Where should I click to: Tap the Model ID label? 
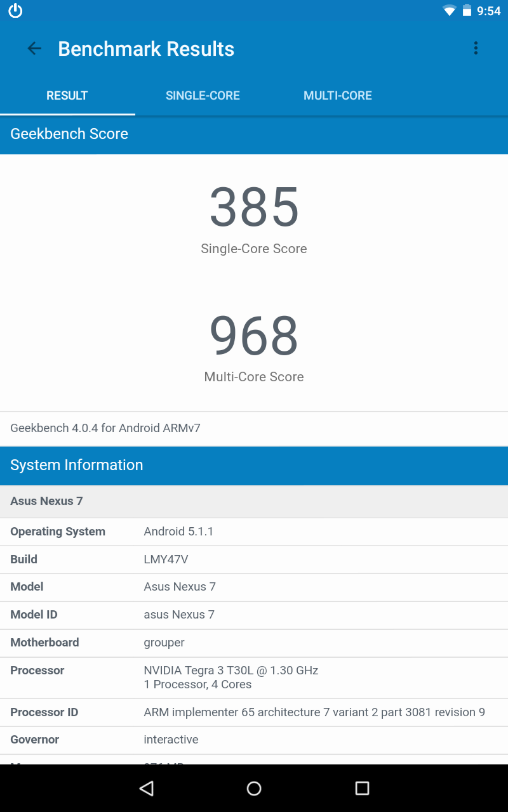pyautogui.click(x=34, y=615)
